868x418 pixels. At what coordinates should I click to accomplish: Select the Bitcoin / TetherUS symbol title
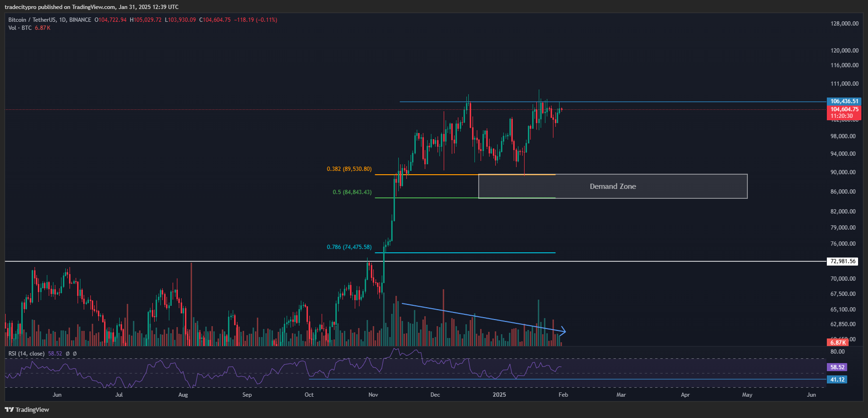pos(50,20)
